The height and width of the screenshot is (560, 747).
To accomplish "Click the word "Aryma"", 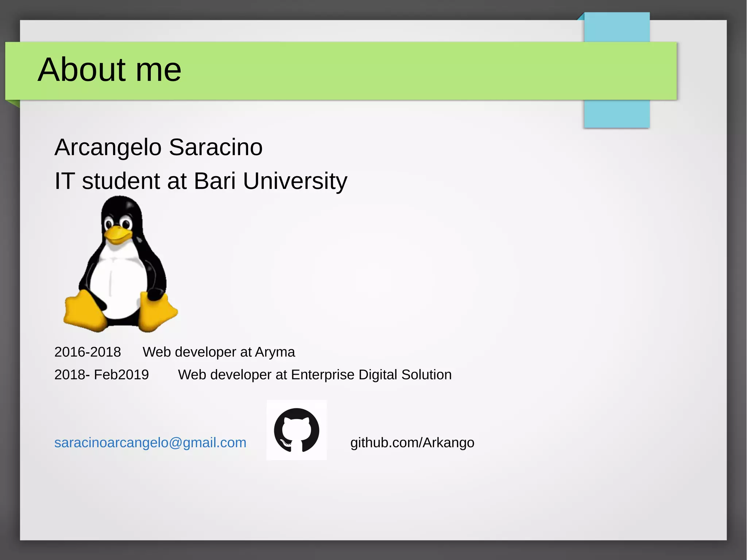I will [275, 352].
